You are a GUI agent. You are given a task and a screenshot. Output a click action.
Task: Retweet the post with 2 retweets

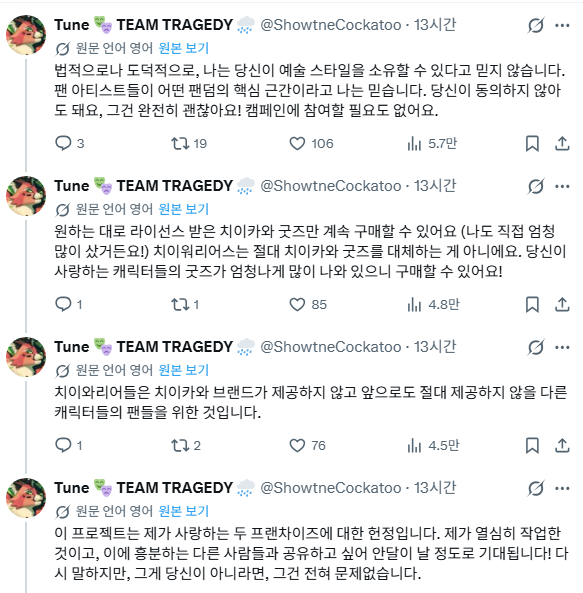186,446
